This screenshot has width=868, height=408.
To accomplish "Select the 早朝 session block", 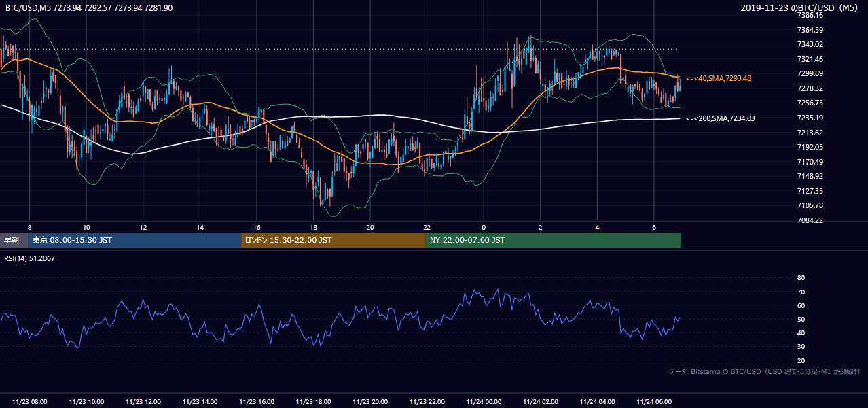I will coord(14,240).
